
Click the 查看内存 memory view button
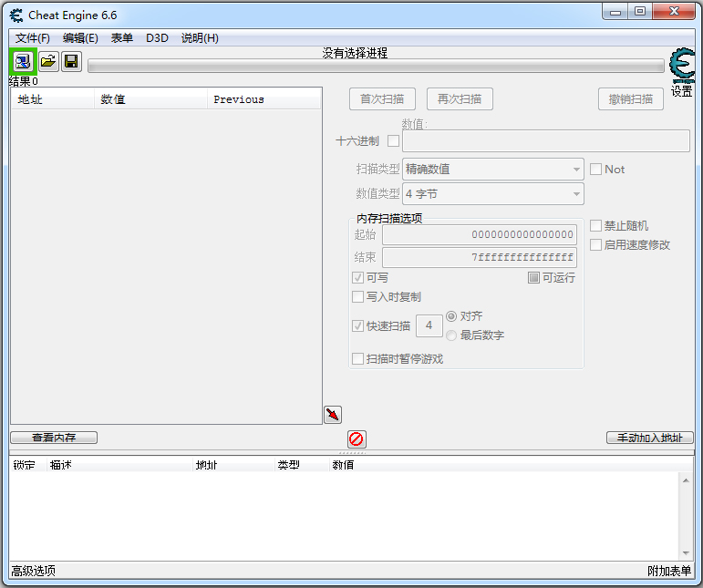click(x=54, y=438)
